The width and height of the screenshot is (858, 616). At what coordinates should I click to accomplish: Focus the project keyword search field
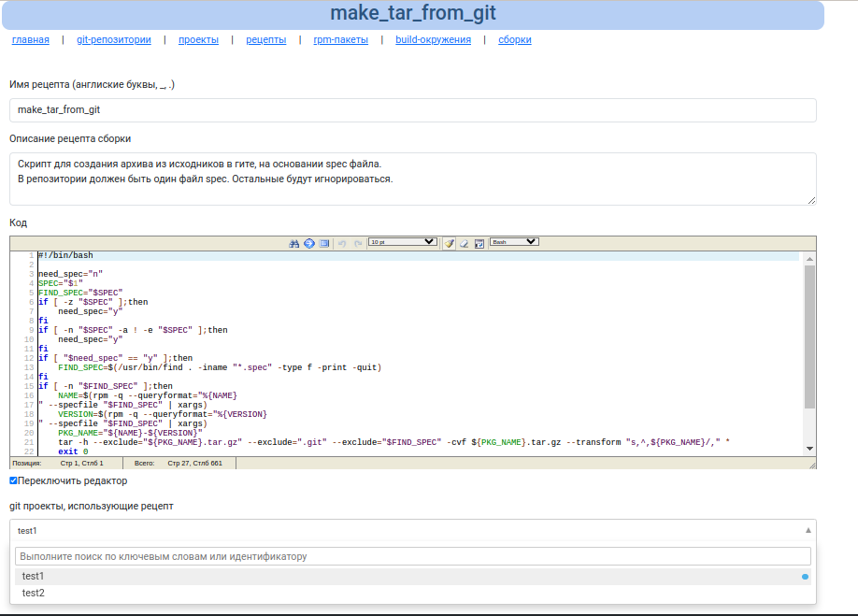(412, 556)
